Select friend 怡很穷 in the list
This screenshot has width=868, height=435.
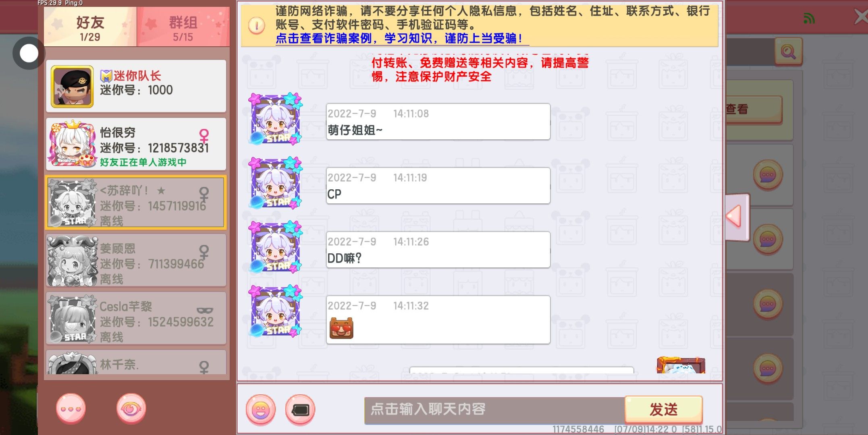click(136, 144)
